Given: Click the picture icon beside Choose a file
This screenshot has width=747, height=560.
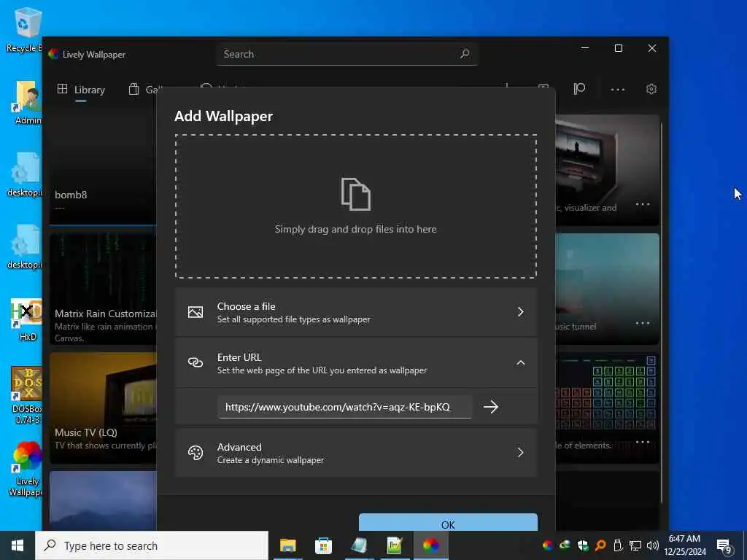Looking at the screenshot, I should [196, 312].
